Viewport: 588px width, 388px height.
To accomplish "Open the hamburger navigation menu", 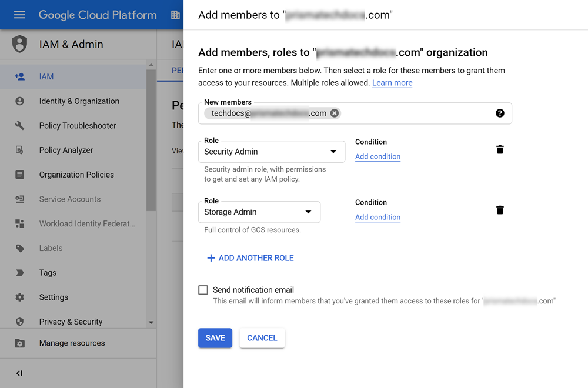I will [19, 15].
